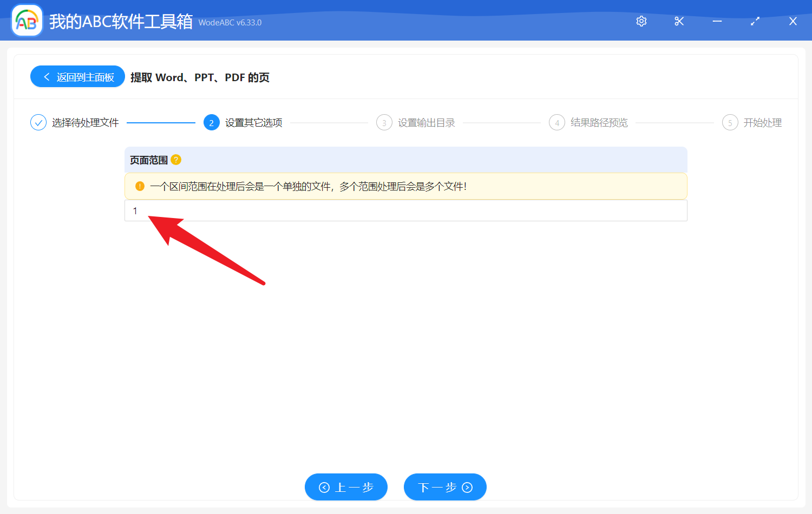This screenshot has width=812, height=514.
Task: Select step 2 设置其它选项
Action: [243, 123]
